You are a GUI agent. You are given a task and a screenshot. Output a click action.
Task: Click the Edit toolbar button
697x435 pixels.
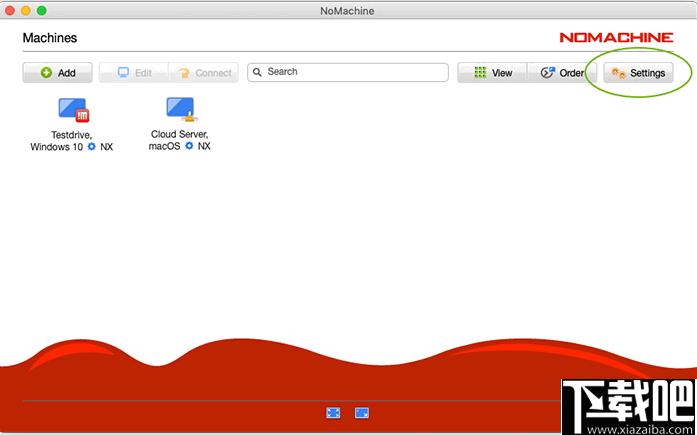coord(134,72)
